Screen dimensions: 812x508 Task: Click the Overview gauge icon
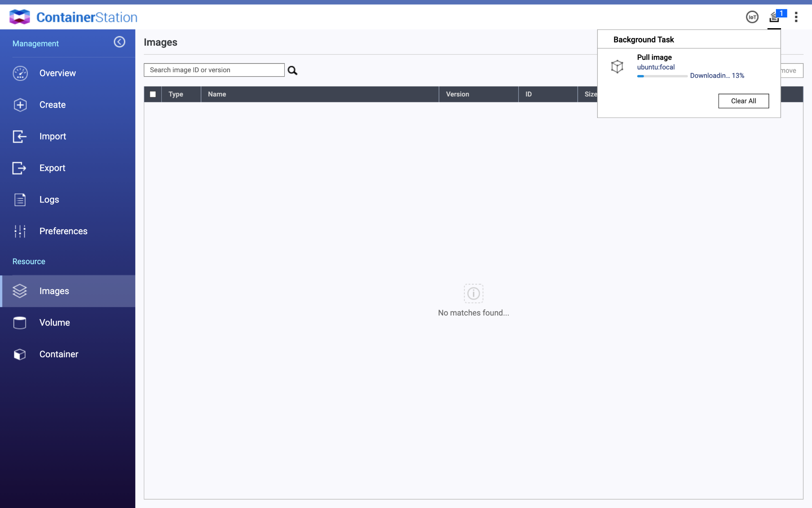[20, 73]
